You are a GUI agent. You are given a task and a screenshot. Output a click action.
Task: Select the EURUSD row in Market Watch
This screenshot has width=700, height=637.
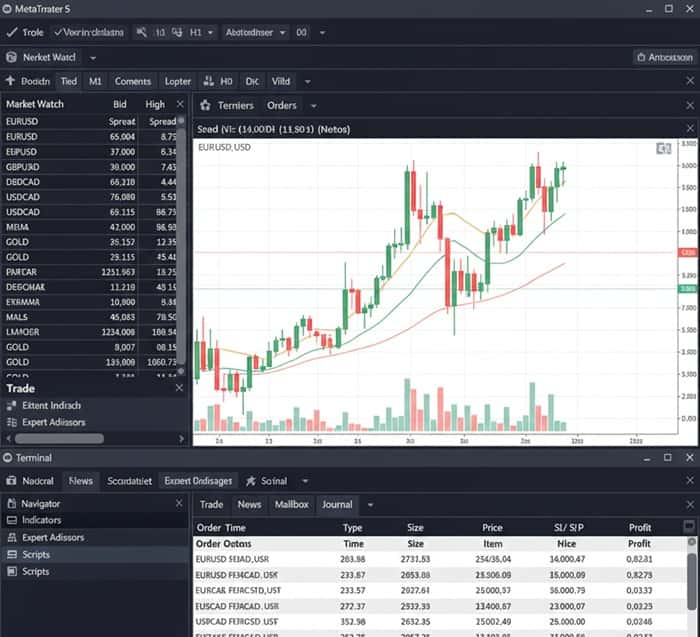(x=22, y=136)
